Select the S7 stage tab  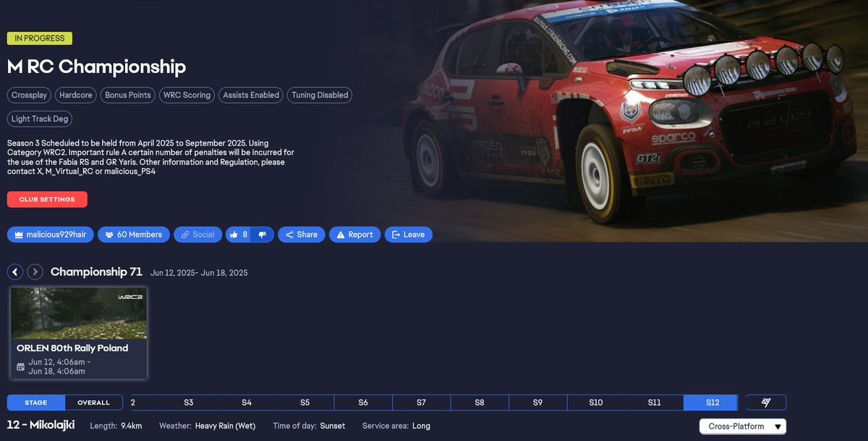tap(421, 403)
